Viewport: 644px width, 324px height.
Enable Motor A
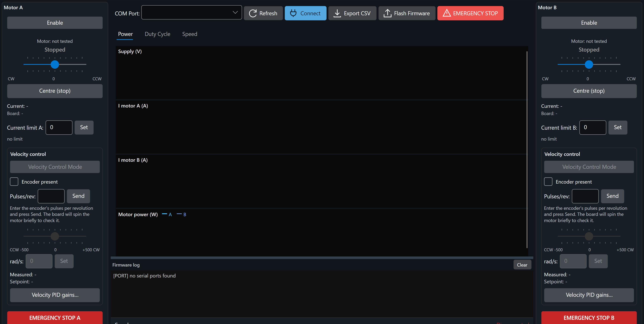55,23
